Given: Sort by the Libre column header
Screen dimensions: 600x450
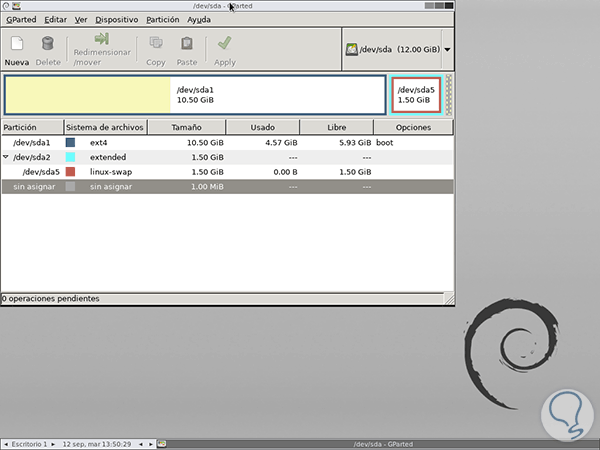Looking at the screenshot, I should [x=336, y=127].
